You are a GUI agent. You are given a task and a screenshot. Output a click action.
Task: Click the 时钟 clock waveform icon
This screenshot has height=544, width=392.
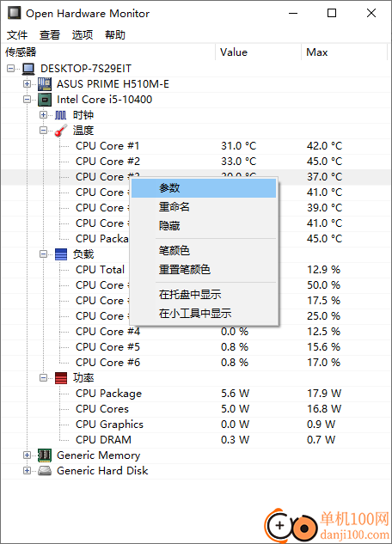[x=61, y=115]
